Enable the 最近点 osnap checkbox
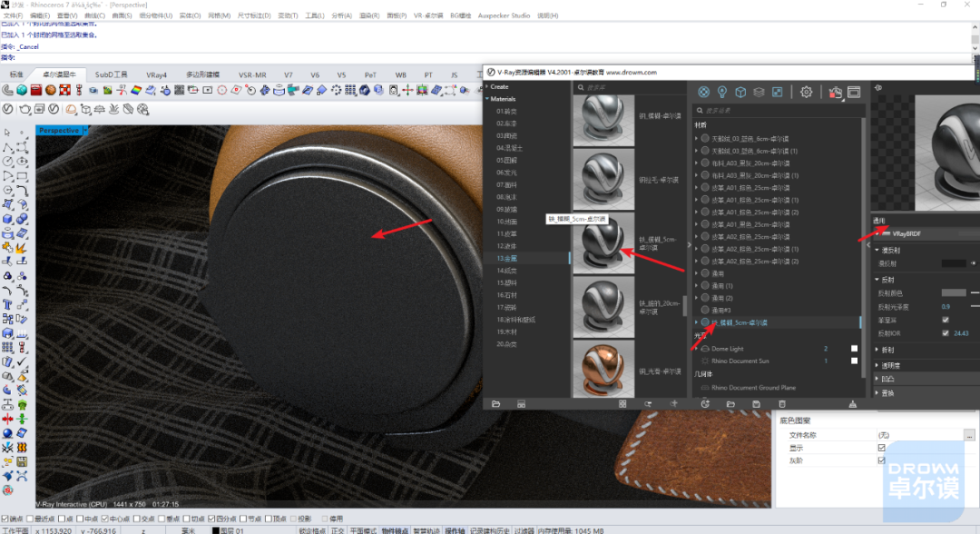This screenshot has height=534, width=980. [29, 519]
